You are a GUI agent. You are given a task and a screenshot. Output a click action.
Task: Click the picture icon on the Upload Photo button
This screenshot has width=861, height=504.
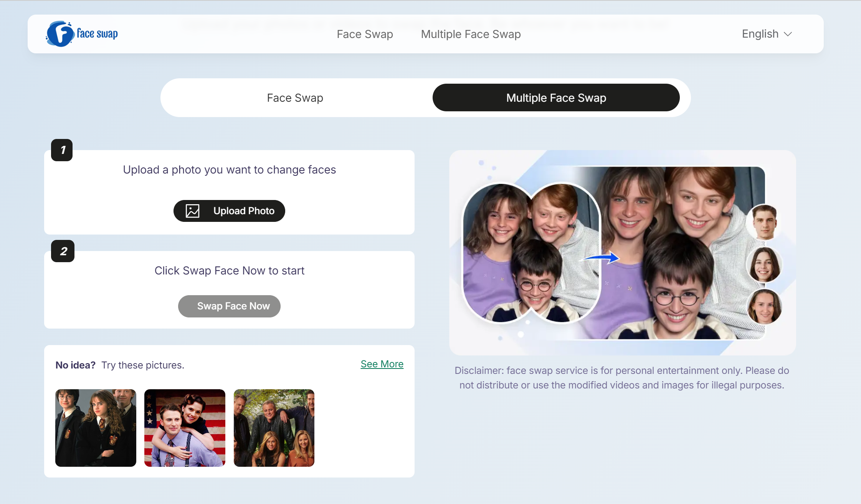[193, 211]
